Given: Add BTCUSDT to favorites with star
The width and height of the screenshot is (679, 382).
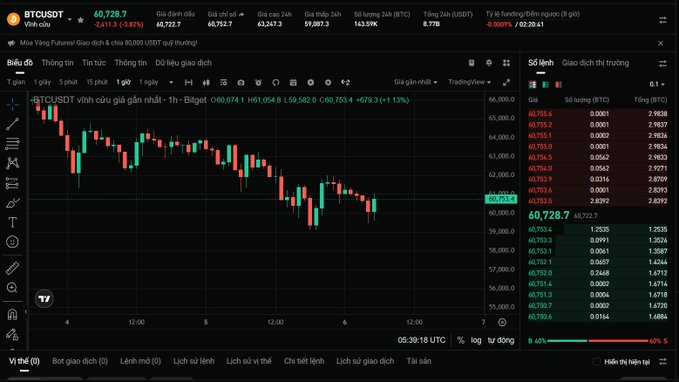Looking at the screenshot, I should click(x=81, y=20).
